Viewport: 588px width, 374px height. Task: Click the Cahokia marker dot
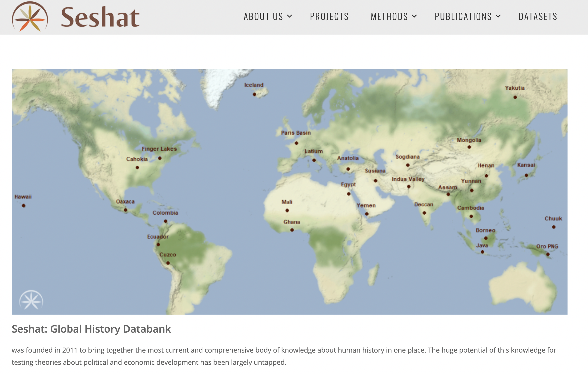coord(137,168)
